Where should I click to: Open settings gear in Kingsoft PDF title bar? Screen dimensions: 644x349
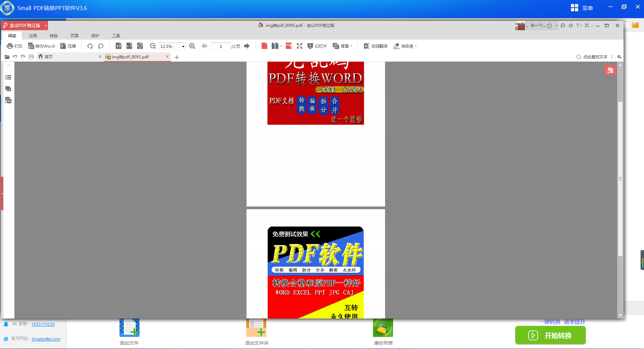[x=571, y=25]
